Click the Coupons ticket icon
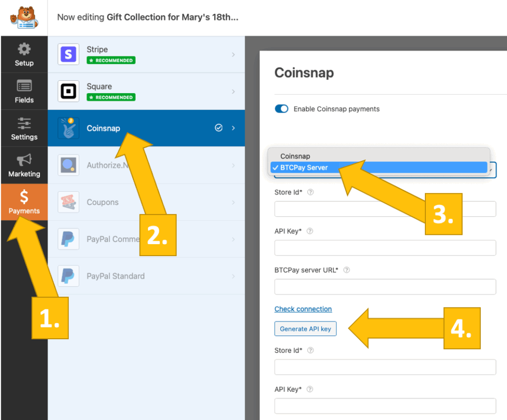 [68, 202]
